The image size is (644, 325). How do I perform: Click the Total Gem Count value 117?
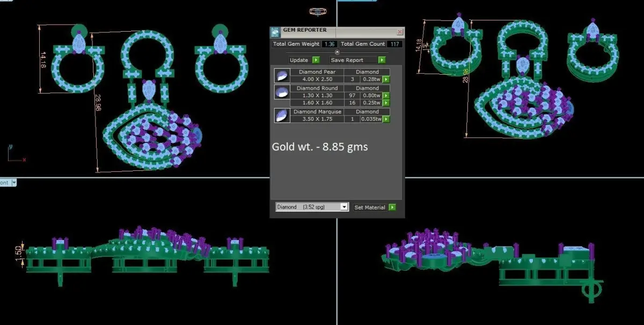click(x=395, y=44)
